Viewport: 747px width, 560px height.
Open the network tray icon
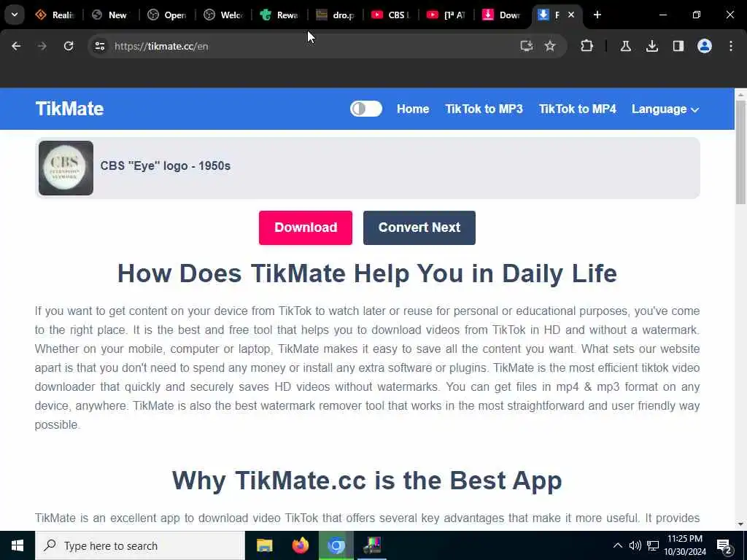click(x=653, y=545)
